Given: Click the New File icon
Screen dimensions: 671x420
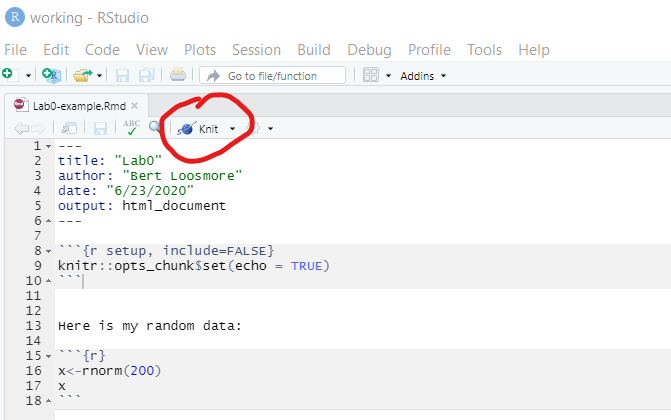Looking at the screenshot, I should pyautogui.click(x=10, y=75).
